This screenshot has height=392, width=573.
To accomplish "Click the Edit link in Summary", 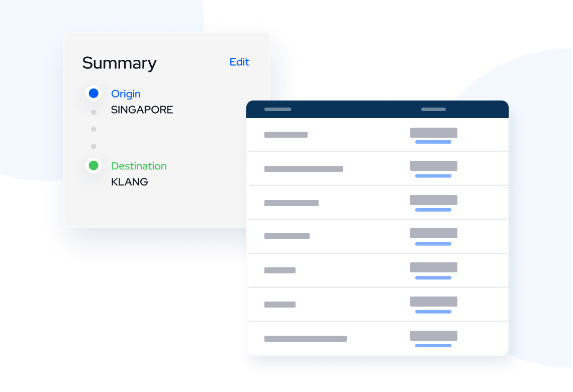I will pos(239,62).
